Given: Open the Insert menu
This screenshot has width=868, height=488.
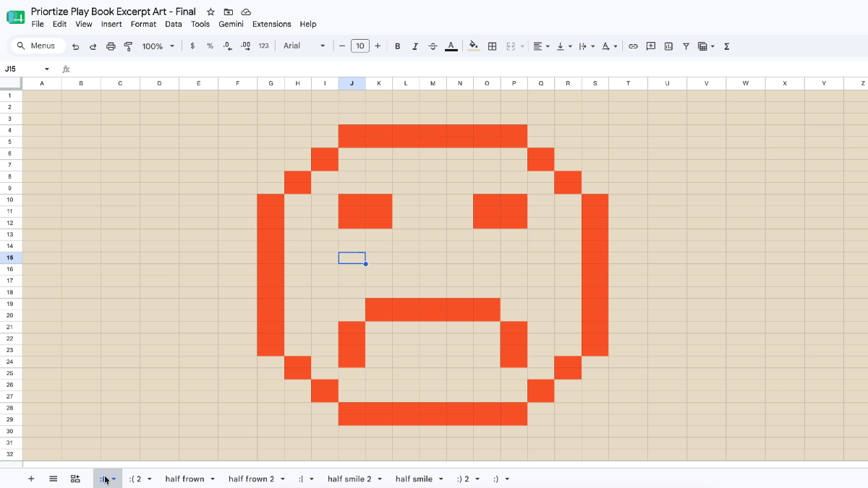Looking at the screenshot, I should point(111,24).
